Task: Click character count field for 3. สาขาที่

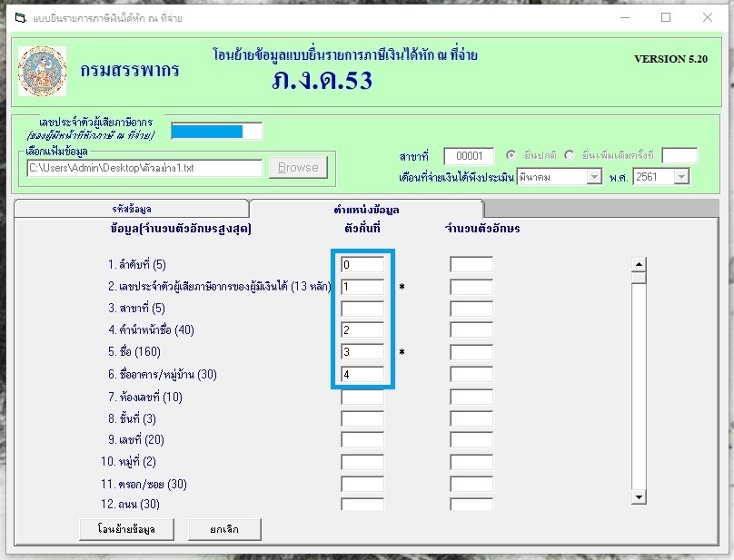Action: [471, 309]
